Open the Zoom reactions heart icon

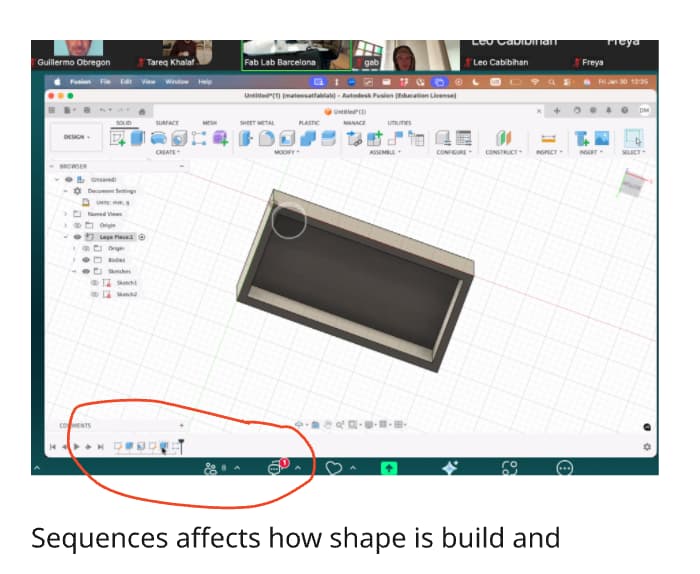tap(333, 468)
